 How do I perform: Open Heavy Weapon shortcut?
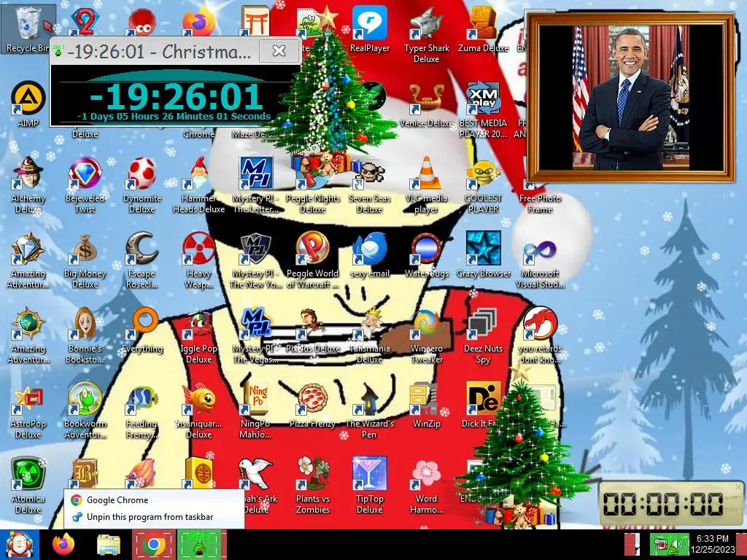tap(198, 260)
